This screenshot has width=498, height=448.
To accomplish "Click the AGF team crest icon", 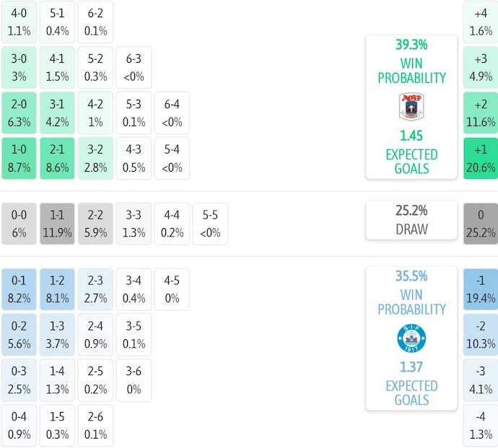I will [411, 106].
